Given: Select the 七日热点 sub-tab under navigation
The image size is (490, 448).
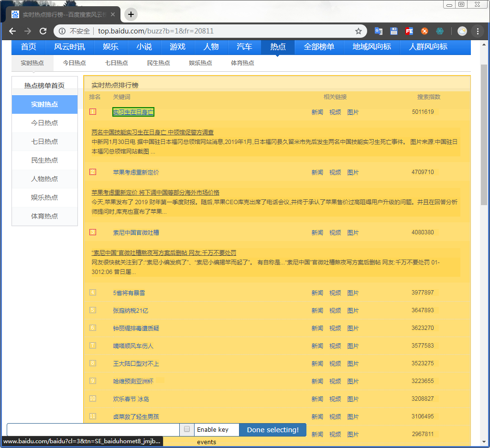Looking at the screenshot, I should [117, 63].
